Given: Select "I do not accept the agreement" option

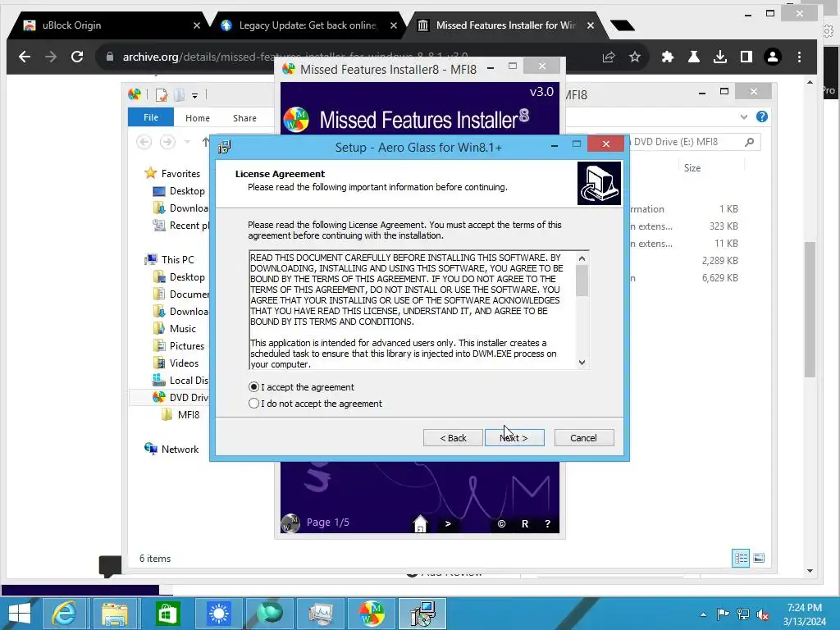Looking at the screenshot, I should pos(254,404).
